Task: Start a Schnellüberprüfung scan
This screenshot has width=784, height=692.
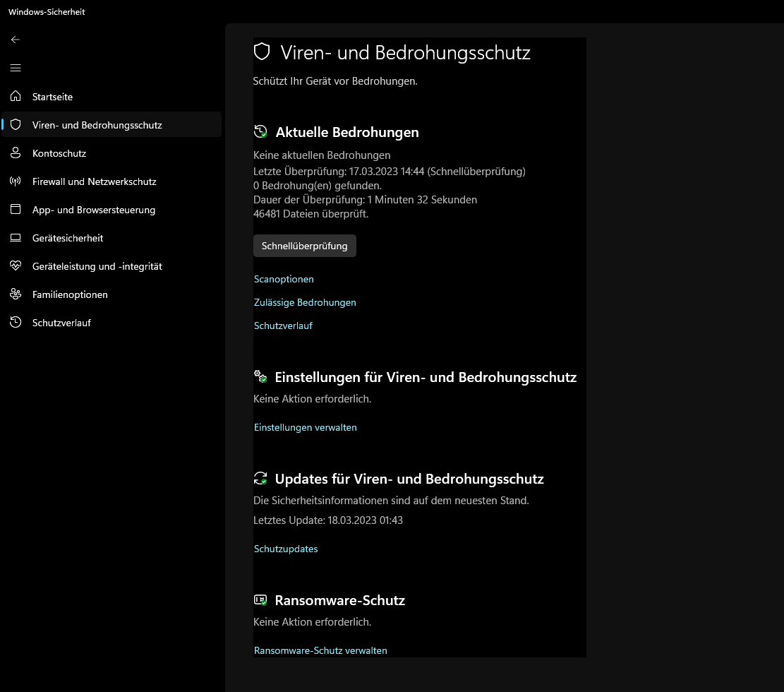Action: (304, 246)
